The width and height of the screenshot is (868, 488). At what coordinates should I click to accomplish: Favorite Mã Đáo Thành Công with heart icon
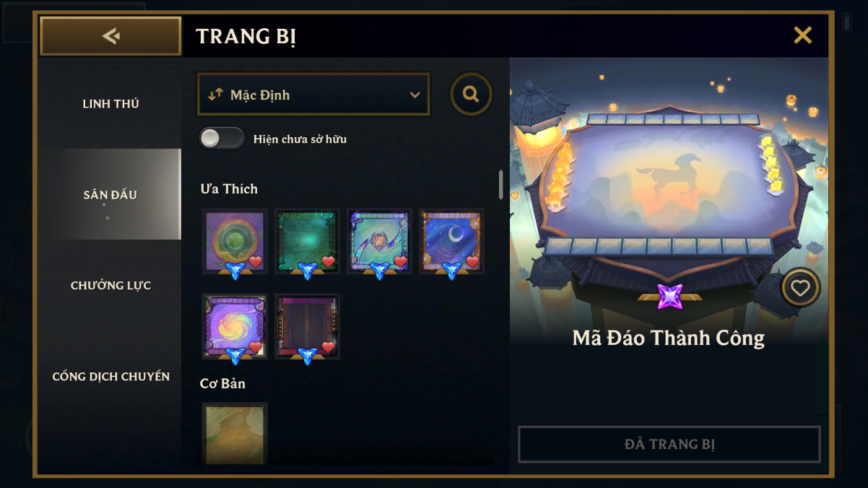[x=799, y=288]
